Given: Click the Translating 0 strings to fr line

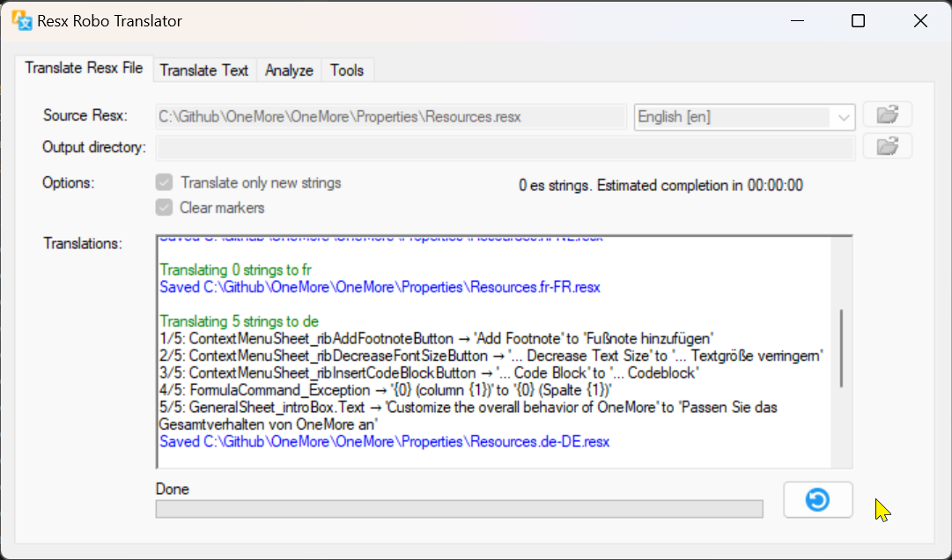Looking at the screenshot, I should 235,269.
